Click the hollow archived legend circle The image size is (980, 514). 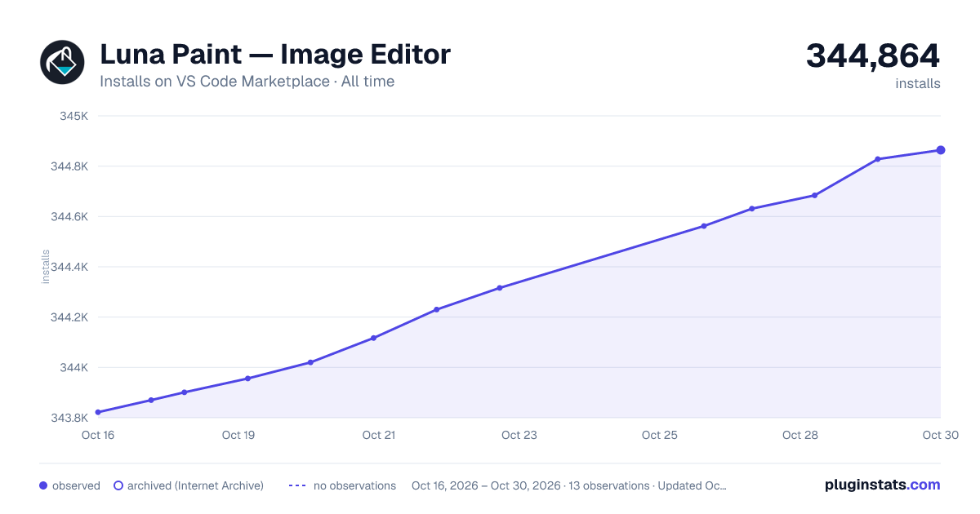click(118, 485)
